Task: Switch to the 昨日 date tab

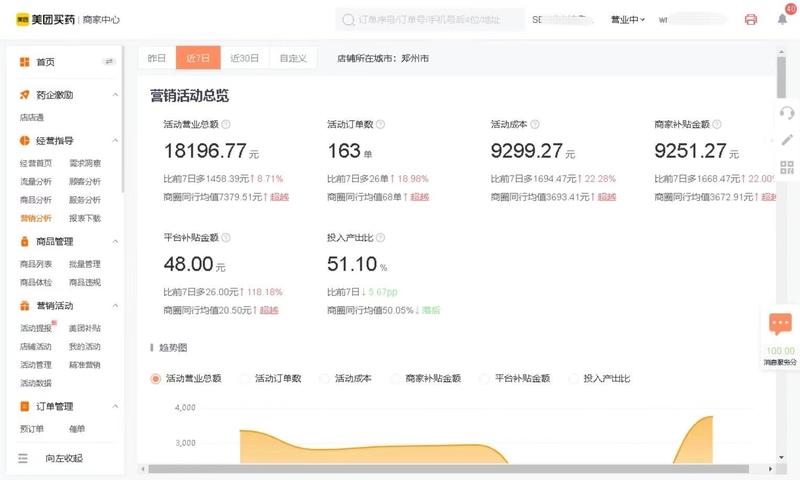Action: (157, 58)
